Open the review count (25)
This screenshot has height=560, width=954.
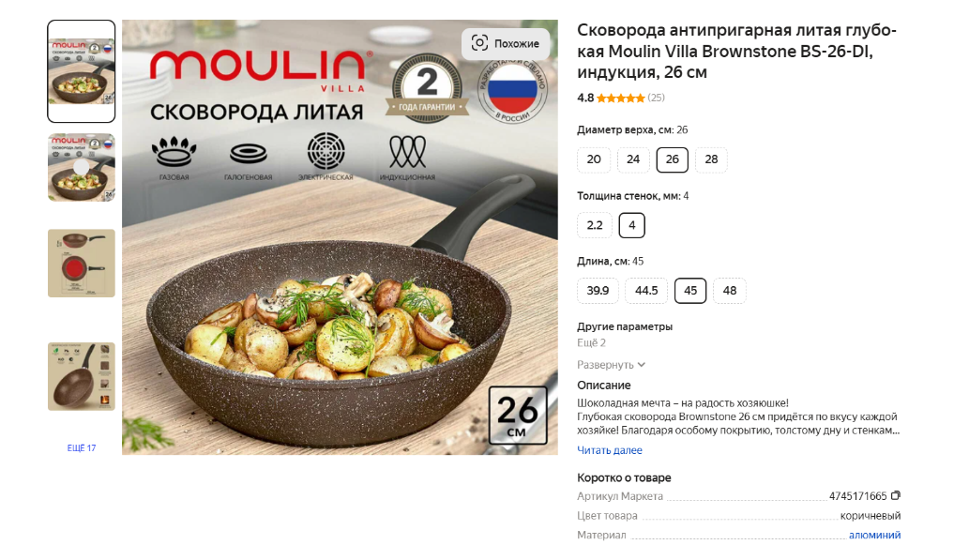656,98
